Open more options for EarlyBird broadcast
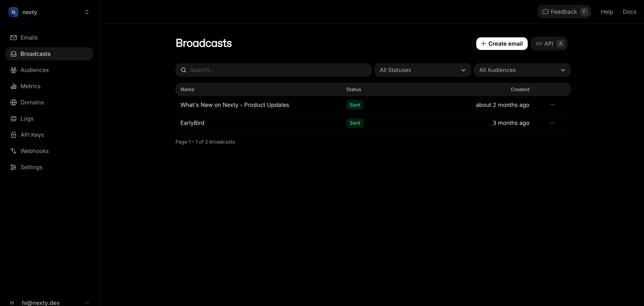This screenshot has height=306, width=644. [x=552, y=123]
